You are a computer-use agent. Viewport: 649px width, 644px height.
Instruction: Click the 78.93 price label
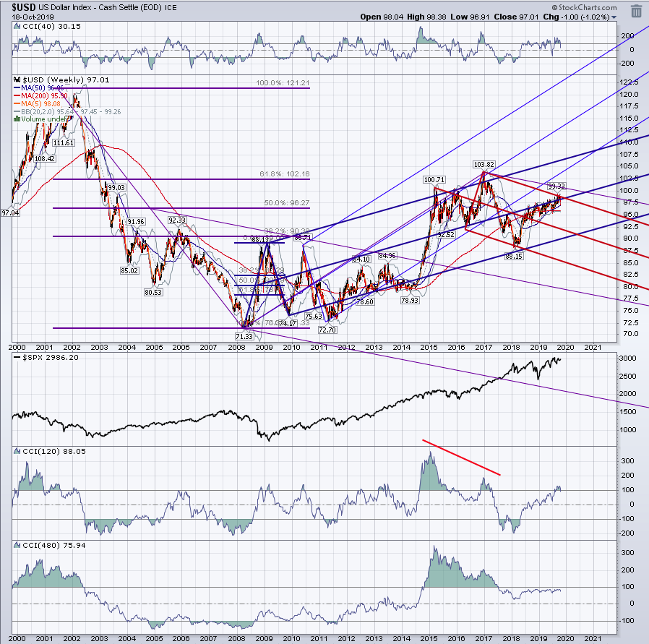click(x=410, y=300)
